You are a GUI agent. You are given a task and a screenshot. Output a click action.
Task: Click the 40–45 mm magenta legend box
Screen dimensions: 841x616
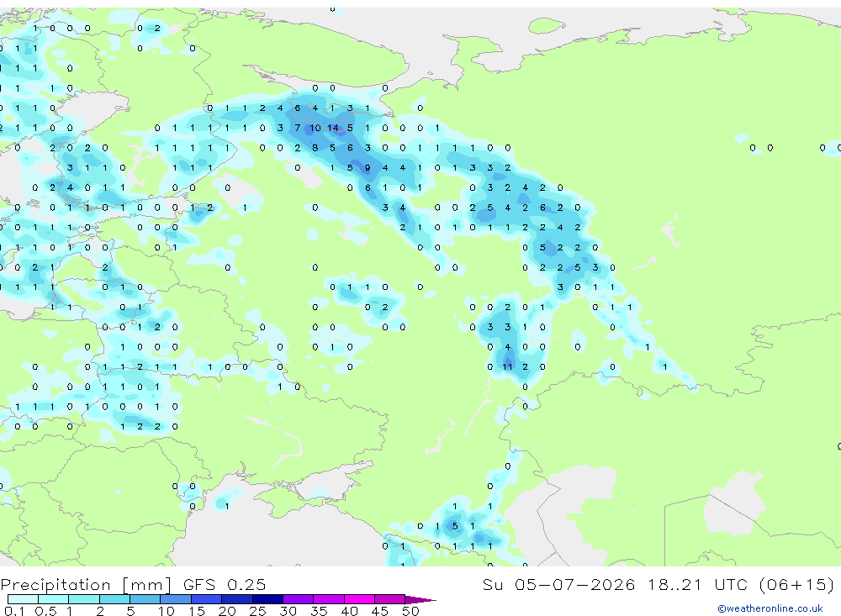tap(359, 599)
